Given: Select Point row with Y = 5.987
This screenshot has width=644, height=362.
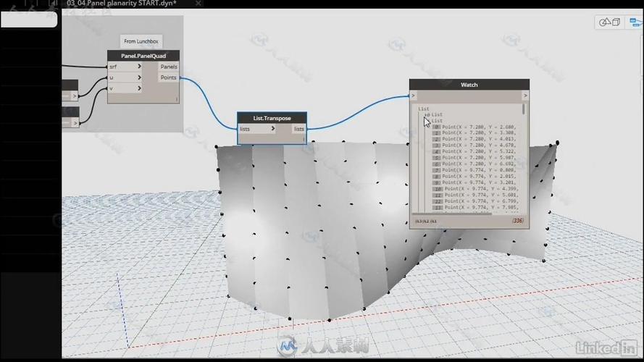Looking at the screenshot, I should pyautogui.click(x=474, y=158).
